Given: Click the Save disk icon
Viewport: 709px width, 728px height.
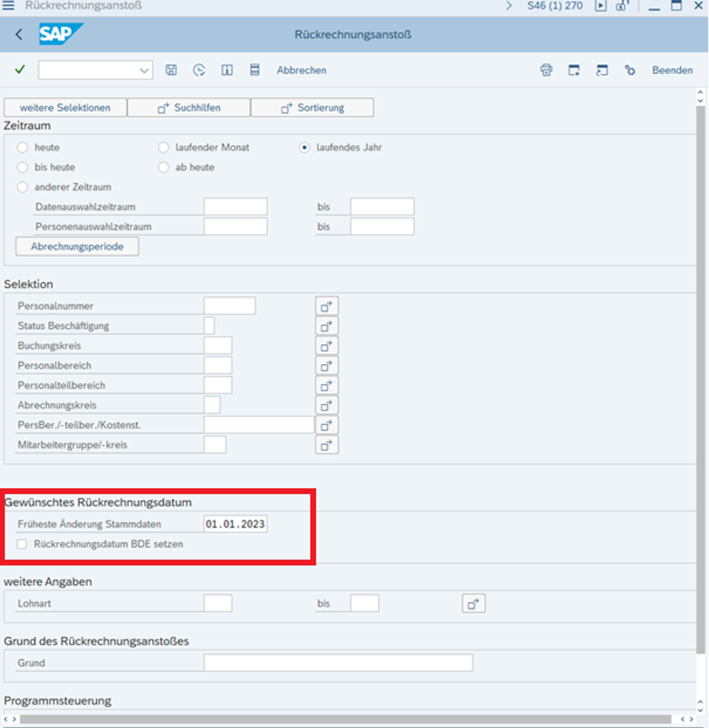Looking at the screenshot, I should (x=171, y=70).
